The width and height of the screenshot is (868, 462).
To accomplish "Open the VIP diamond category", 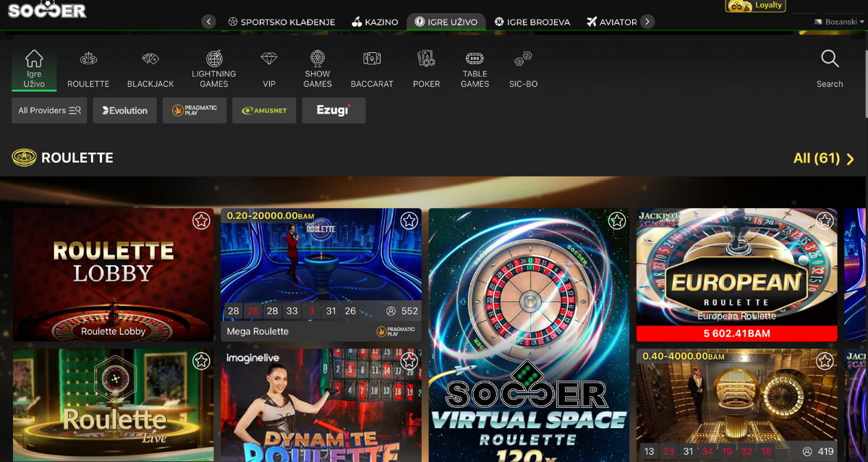I will coord(269,69).
